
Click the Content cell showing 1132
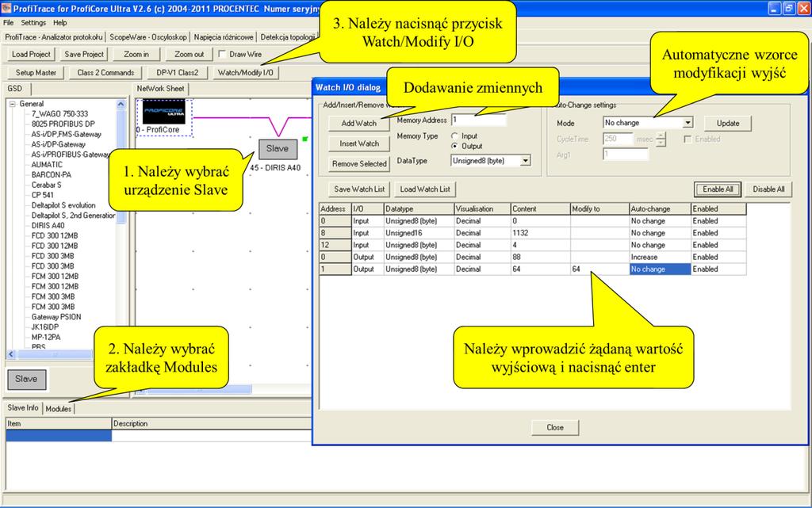pyautogui.click(x=540, y=233)
